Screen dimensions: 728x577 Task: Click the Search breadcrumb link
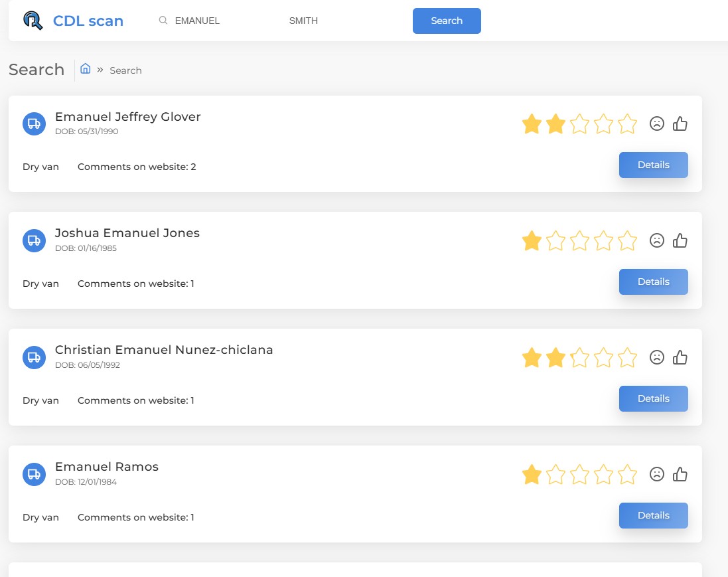[x=125, y=70]
